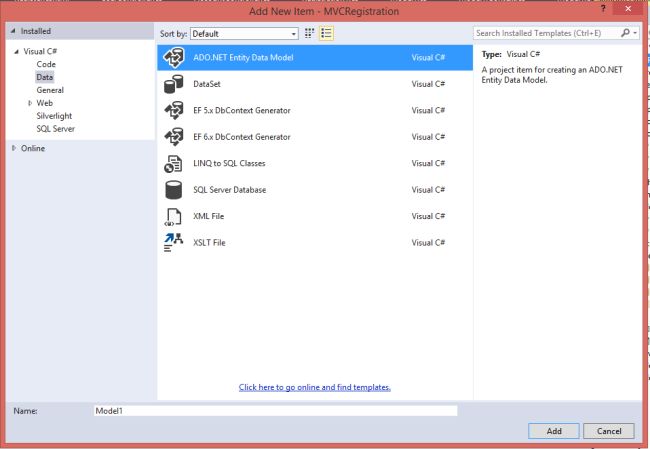Collapse the Installed section arrow
This screenshot has height=449, width=650.
[13, 31]
